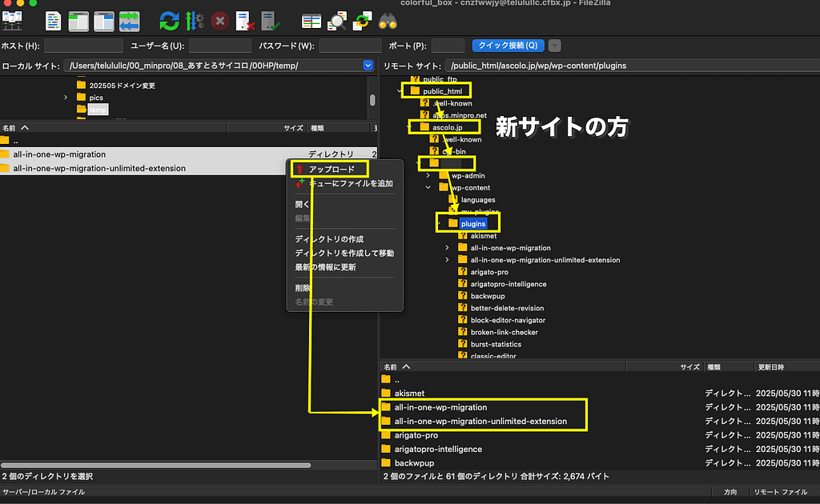820x504 pixels.
Task: Select ディレクトリの作成 in the context menu
Action: [x=329, y=239]
